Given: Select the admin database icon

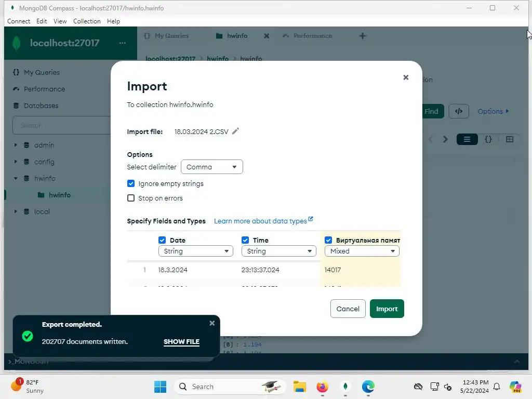Looking at the screenshot, I should 26,145.
